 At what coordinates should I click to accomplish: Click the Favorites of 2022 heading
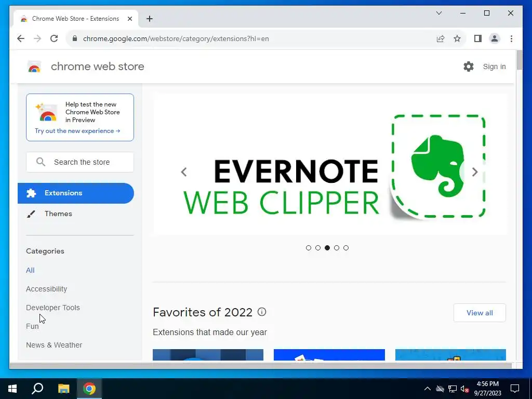pos(203,312)
